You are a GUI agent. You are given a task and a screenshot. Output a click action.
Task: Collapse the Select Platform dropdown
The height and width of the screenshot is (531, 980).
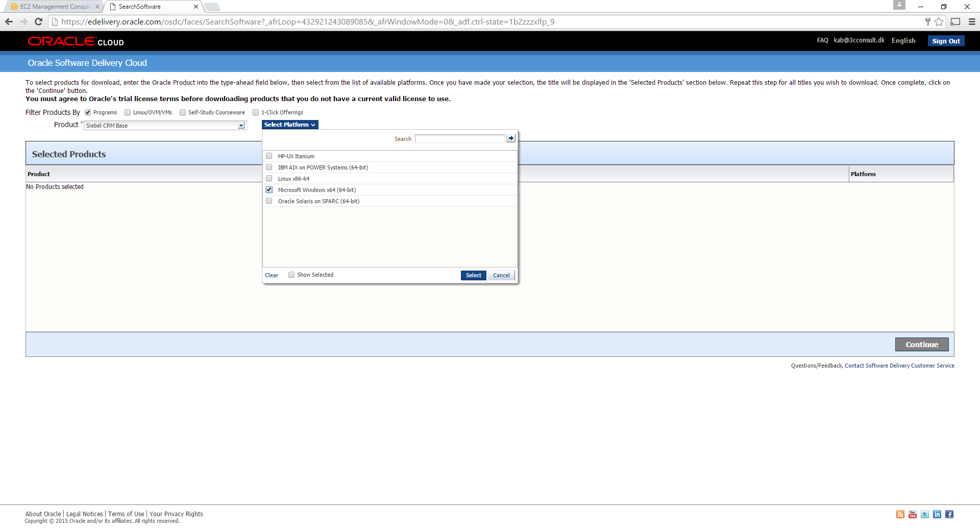pos(290,125)
